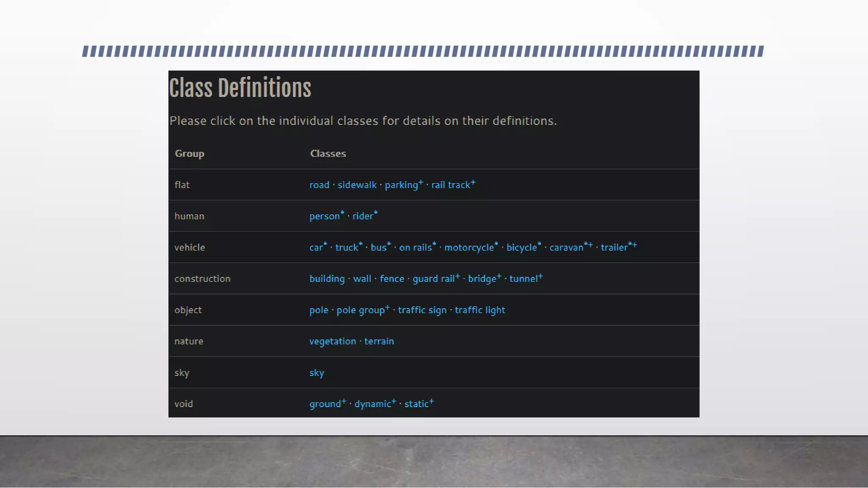The image size is (868, 488).
Task: Click the 'parking' class link
Action: coord(401,185)
